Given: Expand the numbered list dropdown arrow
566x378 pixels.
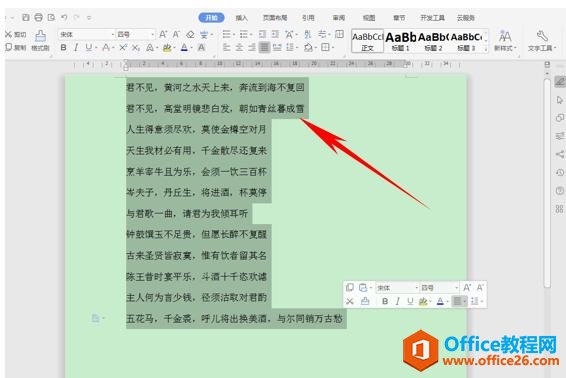Looking at the screenshot, I should pos(252,35).
